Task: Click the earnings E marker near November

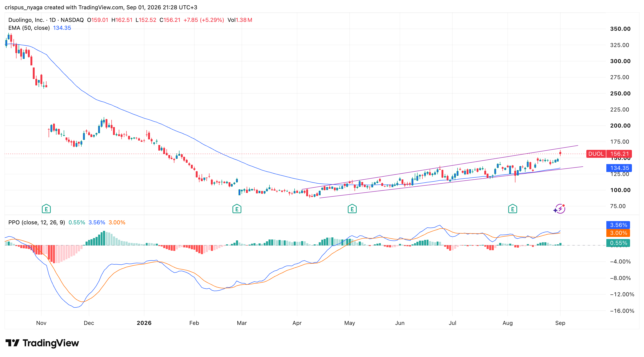Action: pyautogui.click(x=46, y=209)
